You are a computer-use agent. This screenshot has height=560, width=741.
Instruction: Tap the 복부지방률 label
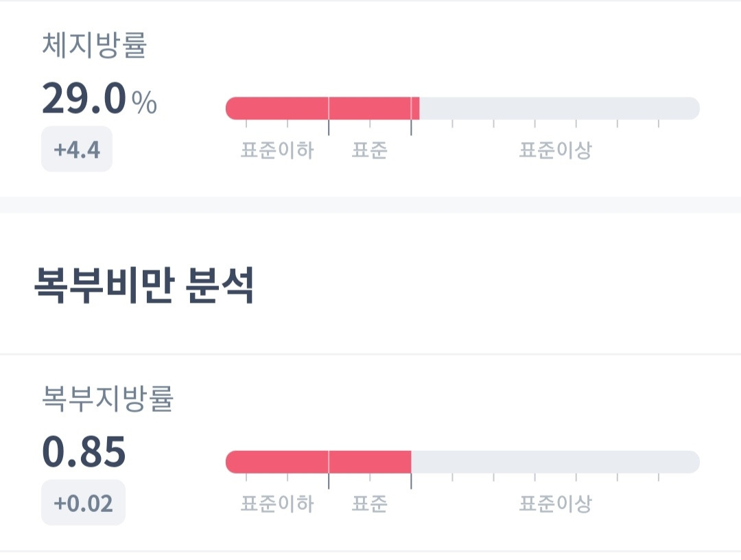coord(108,399)
